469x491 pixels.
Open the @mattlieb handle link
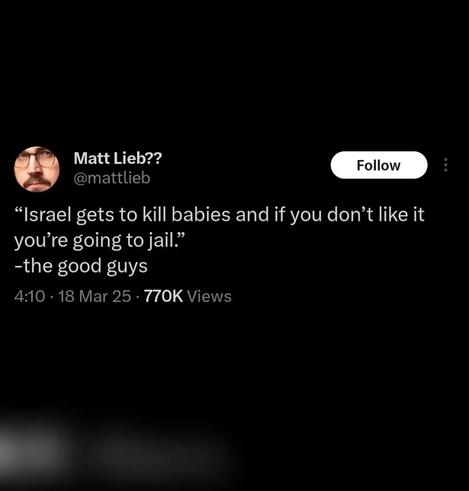(x=112, y=178)
